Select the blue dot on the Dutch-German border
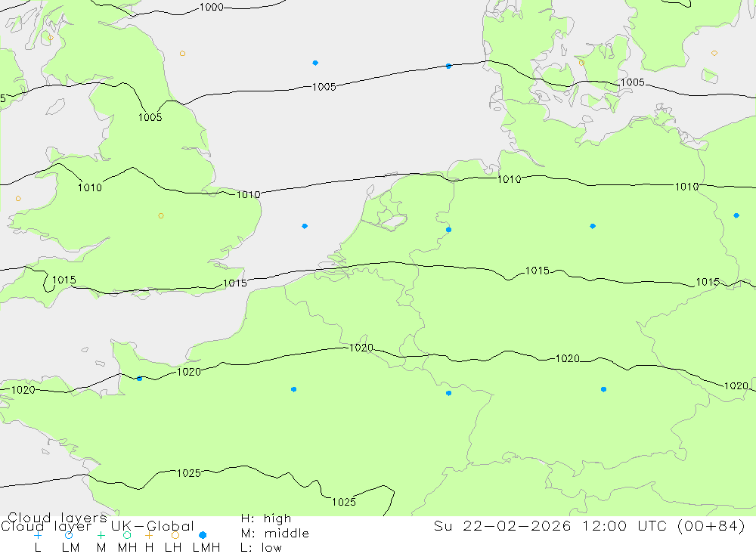756x554 pixels. coord(449,230)
